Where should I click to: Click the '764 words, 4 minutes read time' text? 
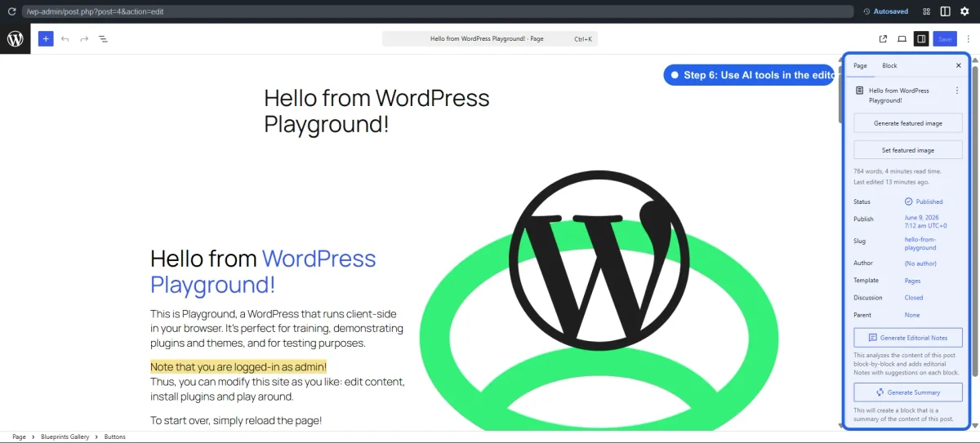coord(898,171)
